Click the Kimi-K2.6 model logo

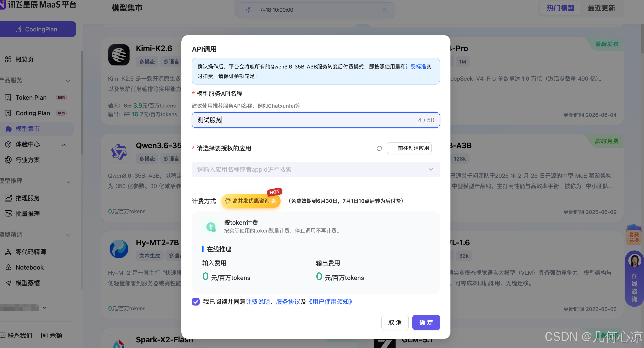(119, 55)
